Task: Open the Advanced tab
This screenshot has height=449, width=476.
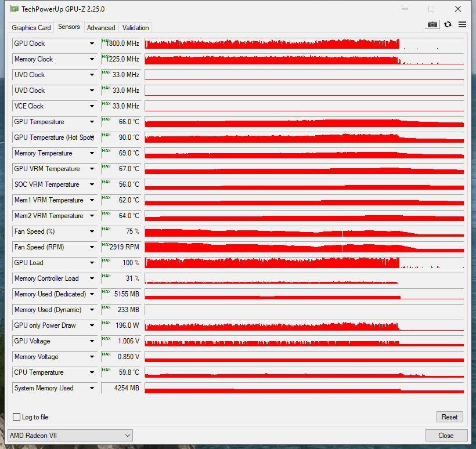Action: coord(101,28)
